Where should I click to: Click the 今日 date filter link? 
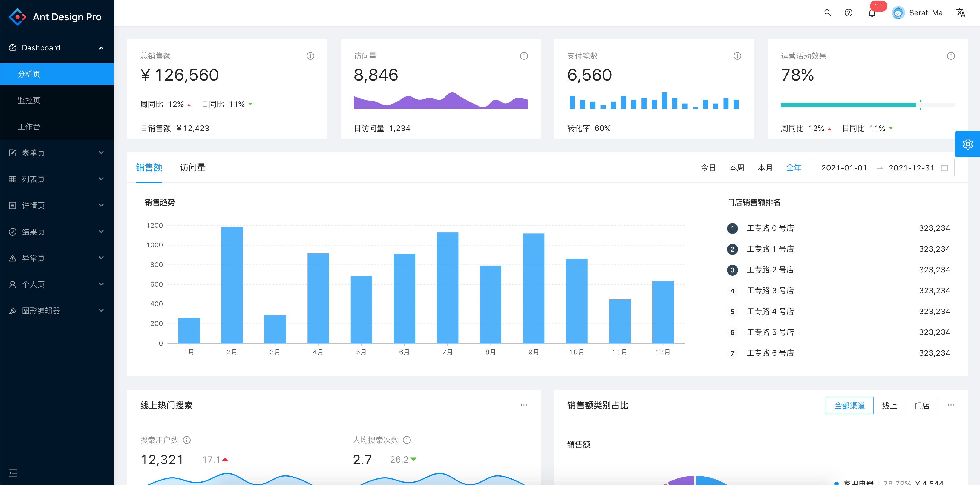(x=708, y=168)
